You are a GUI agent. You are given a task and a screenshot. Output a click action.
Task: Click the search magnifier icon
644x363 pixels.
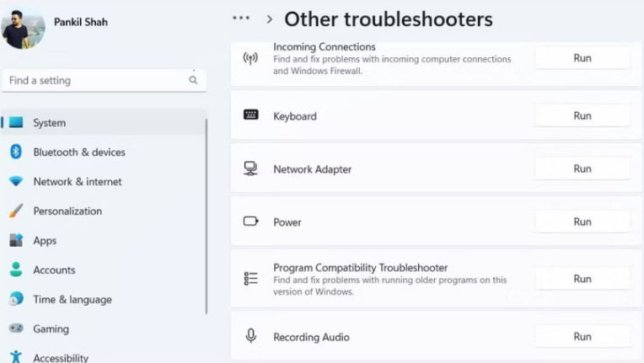pos(193,81)
